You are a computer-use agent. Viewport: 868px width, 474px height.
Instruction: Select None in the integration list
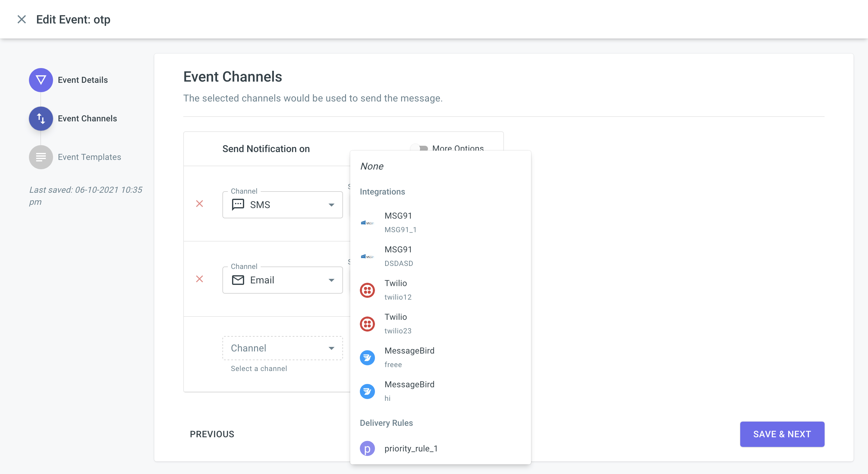[372, 166]
